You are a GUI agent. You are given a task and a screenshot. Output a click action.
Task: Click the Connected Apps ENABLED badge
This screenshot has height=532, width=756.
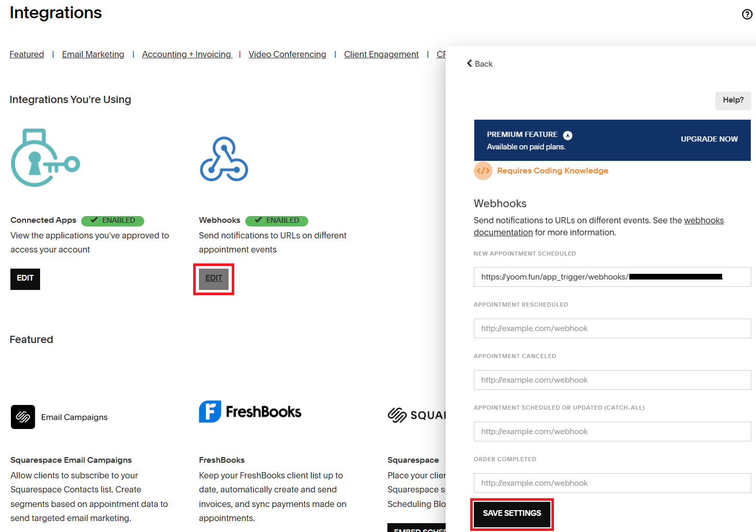(112, 221)
